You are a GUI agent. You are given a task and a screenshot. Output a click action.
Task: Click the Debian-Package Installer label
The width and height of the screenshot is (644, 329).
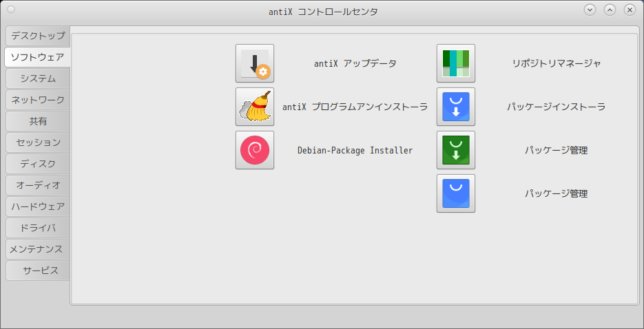[355, 151]
